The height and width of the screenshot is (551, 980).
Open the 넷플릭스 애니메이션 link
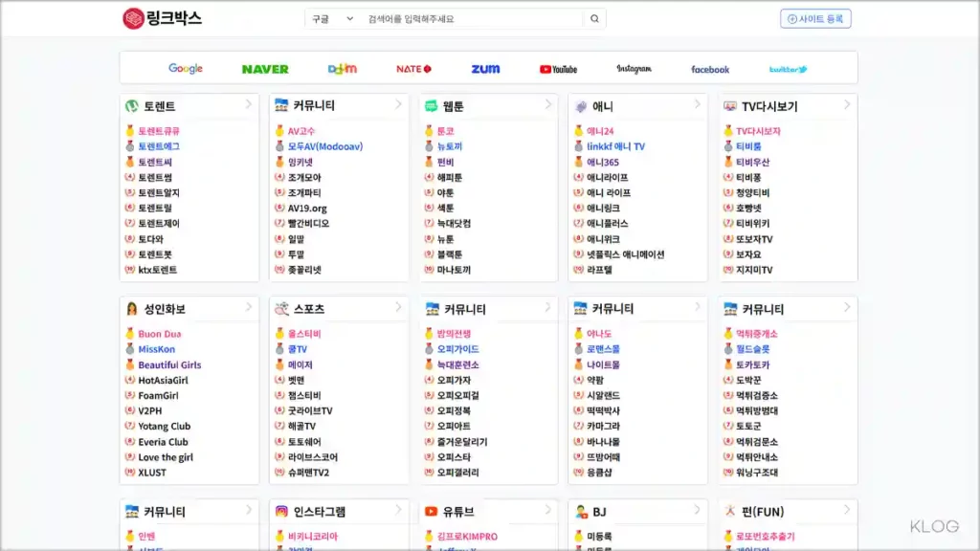[625, 254]
